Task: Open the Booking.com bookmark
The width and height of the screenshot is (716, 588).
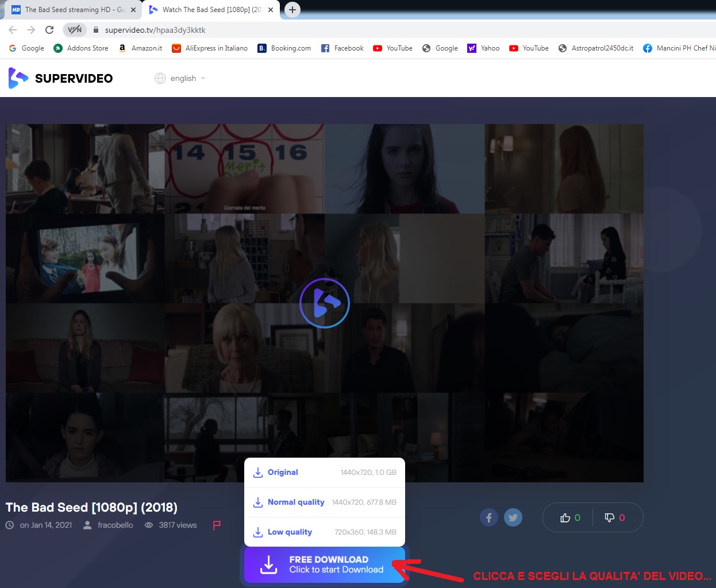Action: (284, 48)
